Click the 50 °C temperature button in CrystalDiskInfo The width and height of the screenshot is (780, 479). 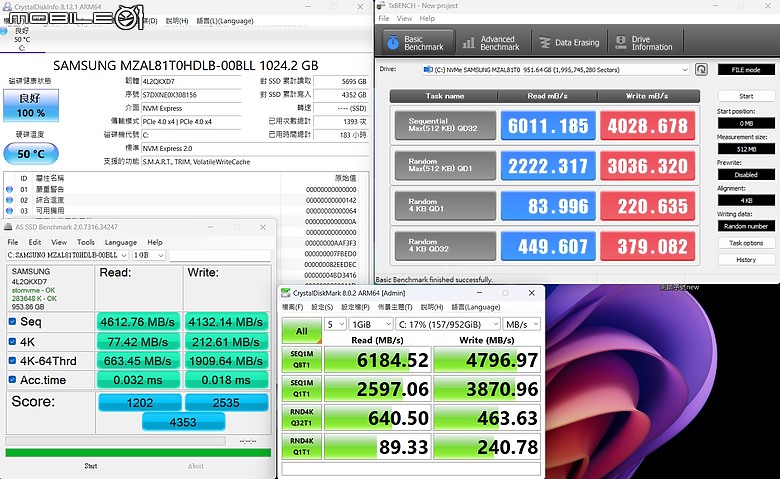click(31, 154)
